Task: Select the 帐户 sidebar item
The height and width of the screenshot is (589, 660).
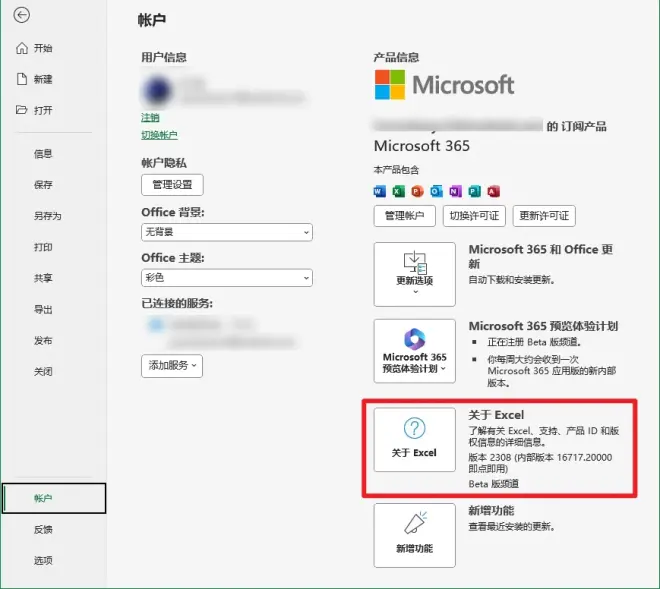Action: coord(54,498)
